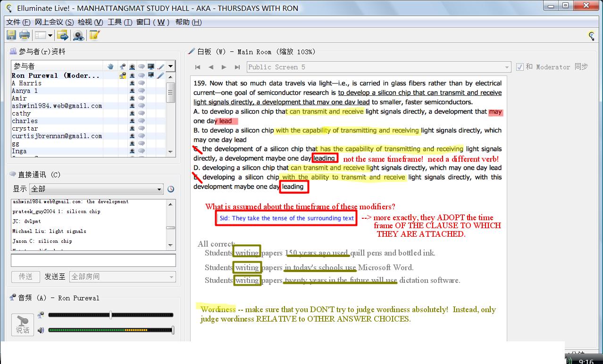603x364 pixels.
Task: Click the direct messaging chat bubble panel icon
Action: click(x=13, y=174)
